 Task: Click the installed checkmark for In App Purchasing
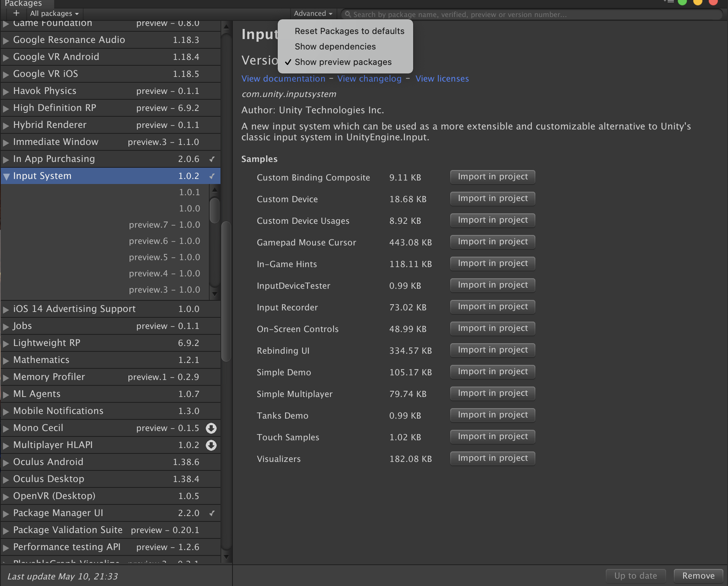tap(212, 159)
